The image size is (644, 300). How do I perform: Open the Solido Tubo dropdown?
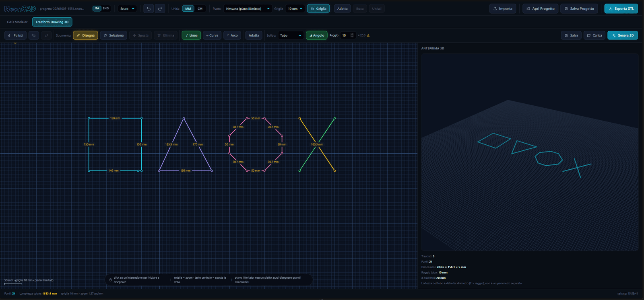pos(291,35)
